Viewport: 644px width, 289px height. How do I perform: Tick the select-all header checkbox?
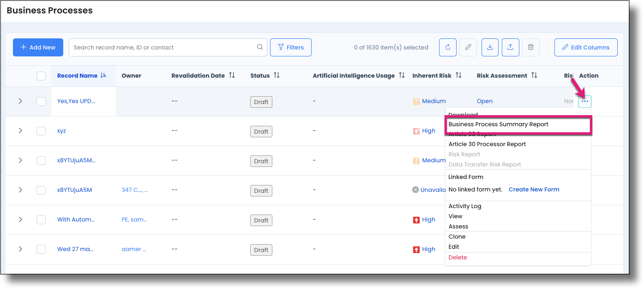click(41, 76)
